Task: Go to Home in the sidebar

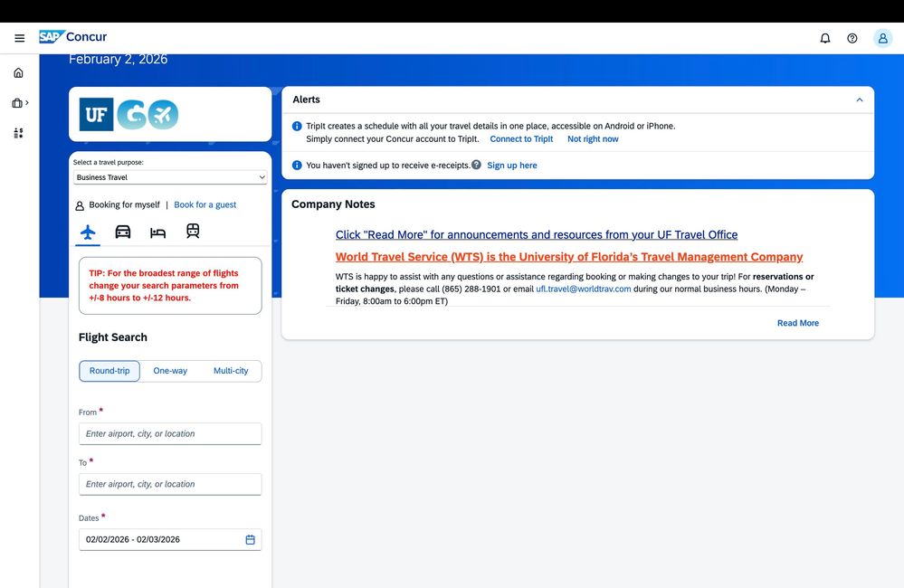Action: [x=18, y=72]
